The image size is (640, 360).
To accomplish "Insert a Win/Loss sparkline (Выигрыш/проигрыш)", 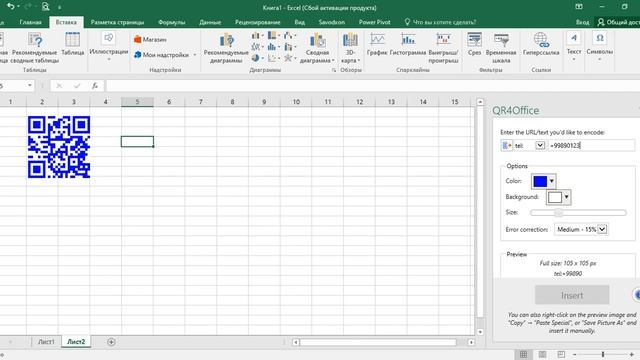I will [444, 48].
